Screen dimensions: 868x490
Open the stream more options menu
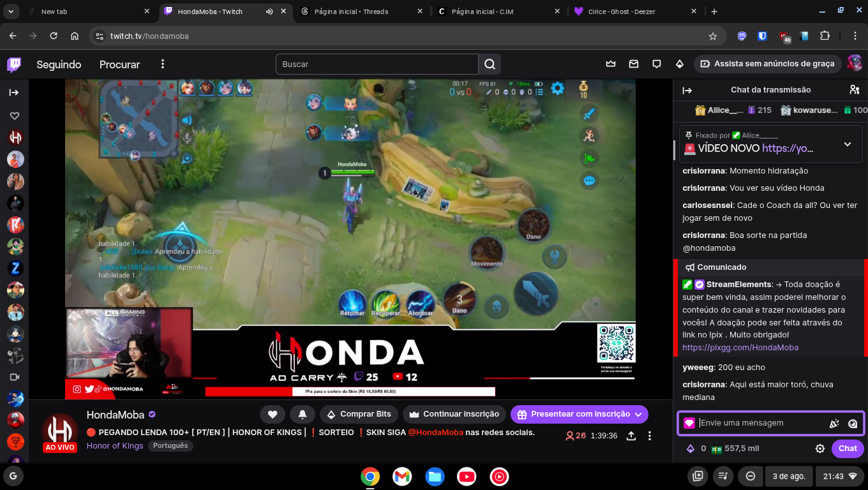tap(650, 436)
